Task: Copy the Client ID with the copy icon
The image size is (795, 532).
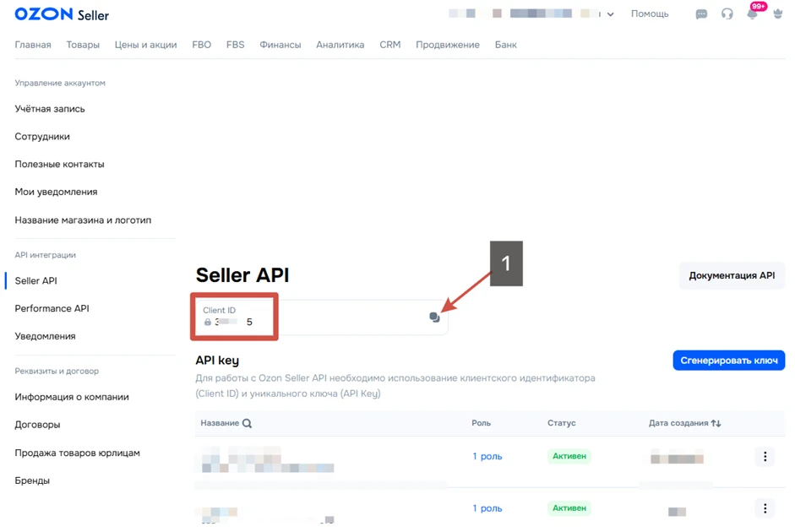Action: click(434, 318)
